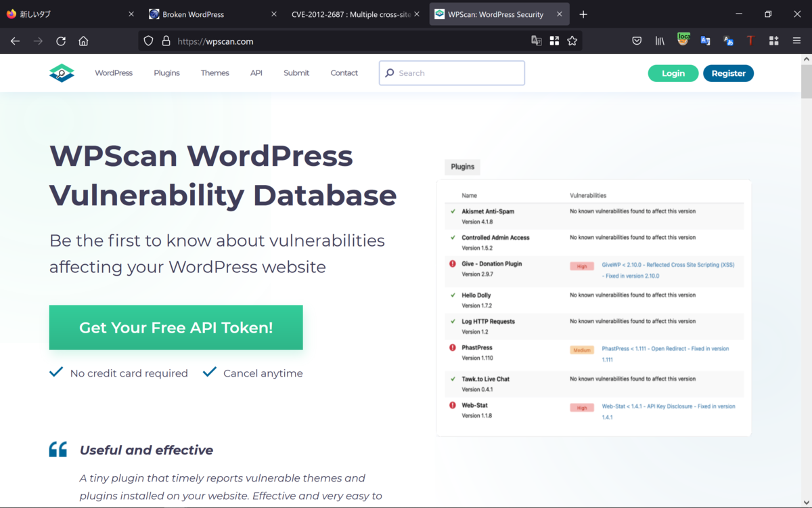Click the Login button
The width and height of the screenshot is (812, 508).
tap(673, 73)
